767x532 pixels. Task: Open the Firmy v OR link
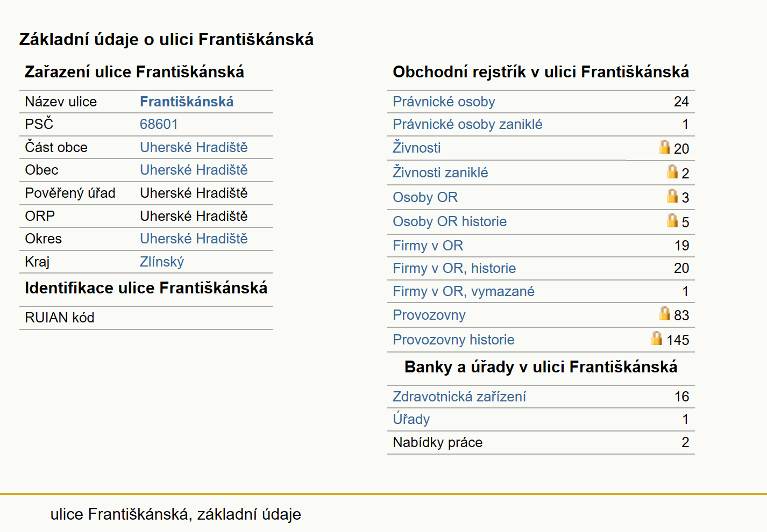[428, 246]
